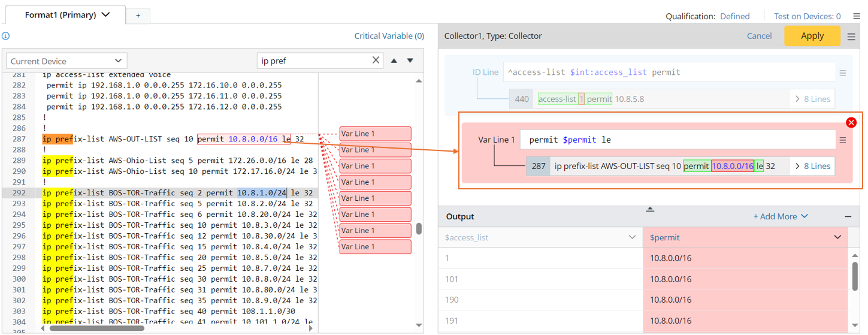Open the Add More dropdown
Screen dimensions: 868x335
[x=781, y=216]
